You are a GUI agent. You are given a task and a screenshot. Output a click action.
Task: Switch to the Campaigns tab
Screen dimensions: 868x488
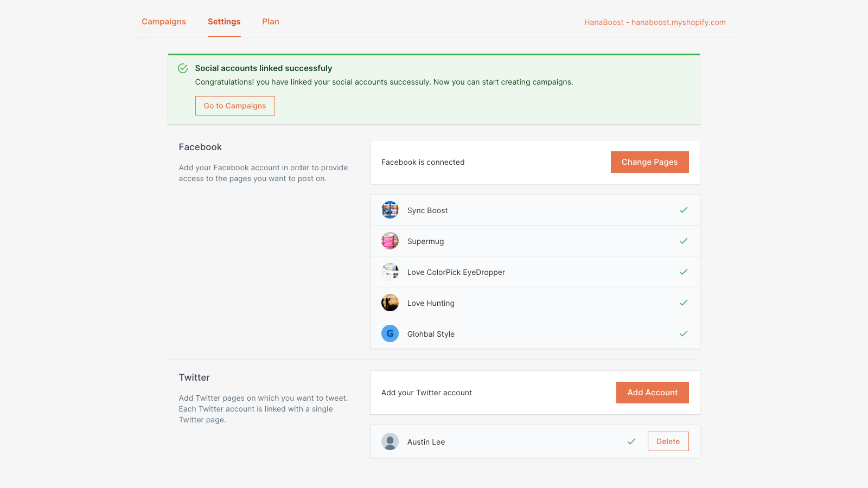(x=163, y=22)
